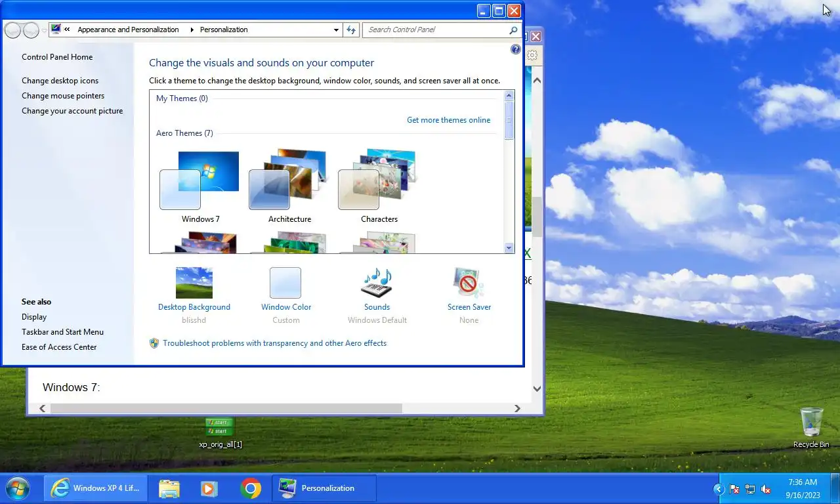The height and width of the screenshot is (504, 840).
Task: Open File Explorer from the taskbar
Action: [x=169, y=488]
